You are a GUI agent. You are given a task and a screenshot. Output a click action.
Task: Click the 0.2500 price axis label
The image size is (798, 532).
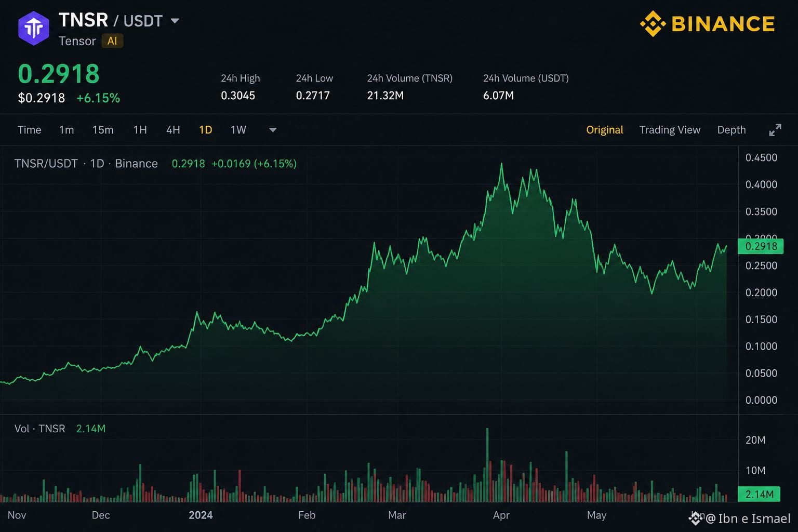[x=761, y=265]
